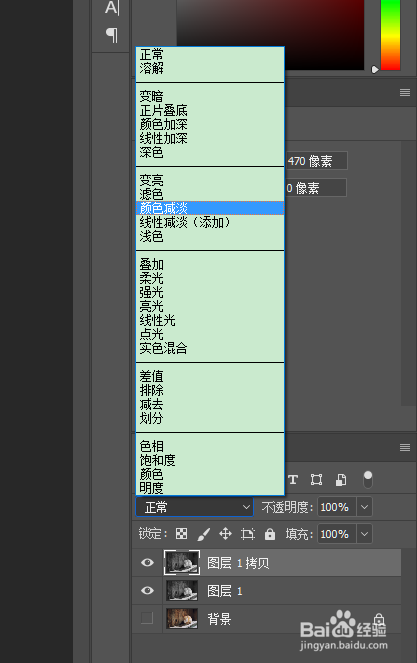Choose 叠加 blend mode
417x663 pixels.
coord(210,264)
